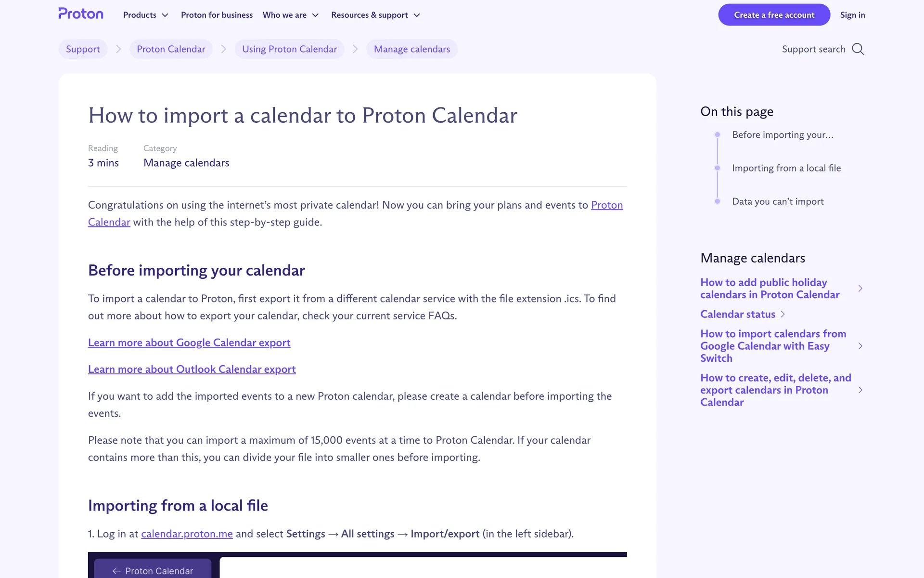Click the chevron beside Easy Switch import link
Viewport: 924px width, 578px height.
click(x=860, y=346)
